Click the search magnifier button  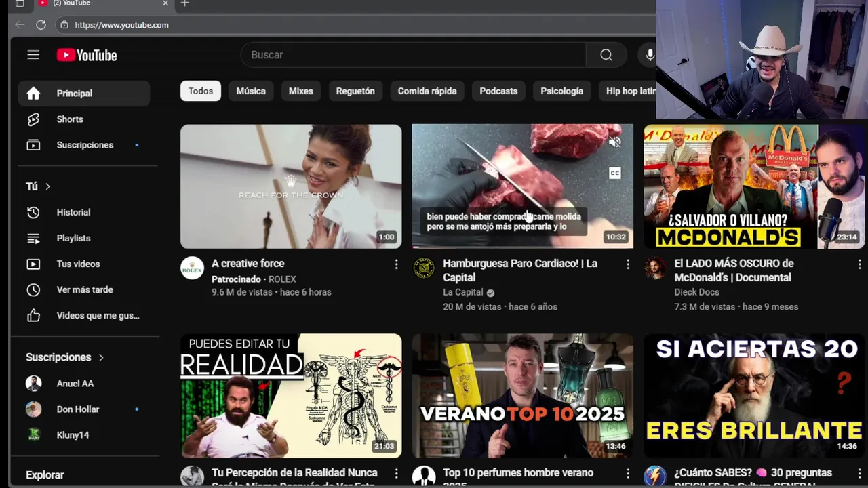pos(606,55)
